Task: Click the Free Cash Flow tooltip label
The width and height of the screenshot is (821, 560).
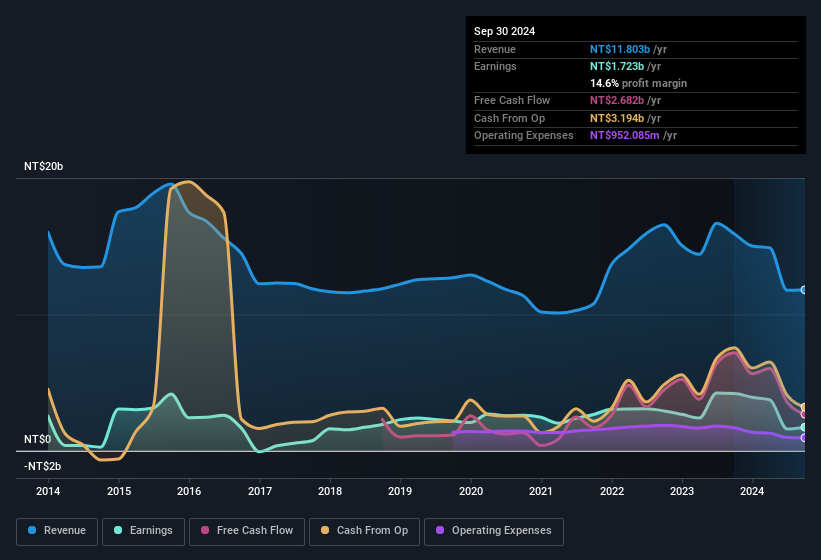Action: click(x=512, y=100)
